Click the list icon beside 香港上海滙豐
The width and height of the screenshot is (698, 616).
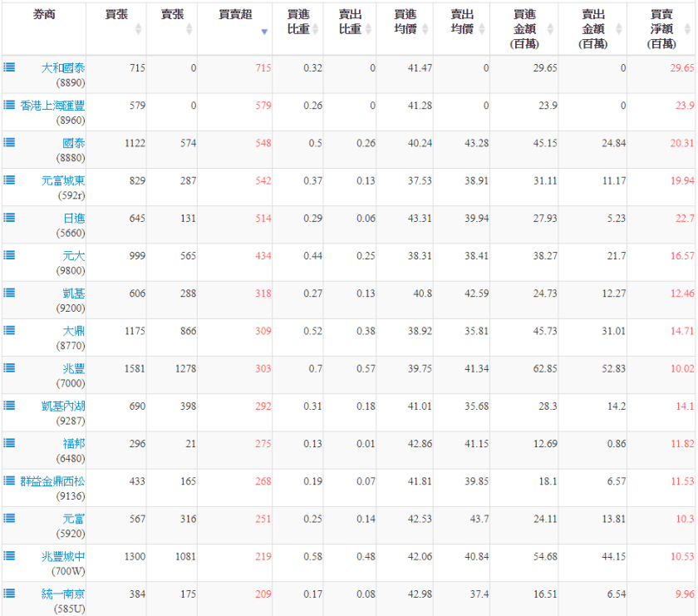click(x=8, y=105)
